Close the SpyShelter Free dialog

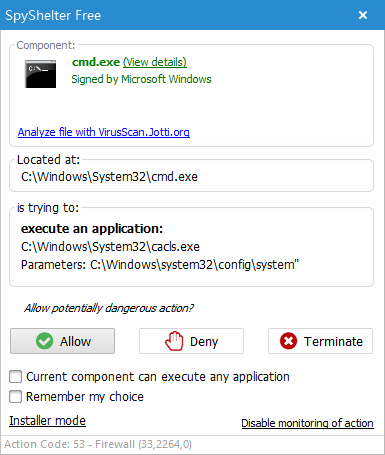363,15
